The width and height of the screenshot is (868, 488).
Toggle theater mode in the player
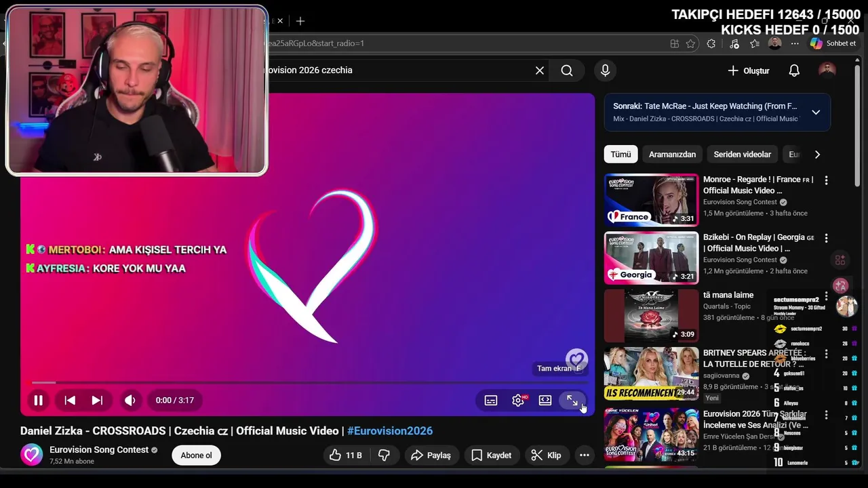click(x=545, y=400)
